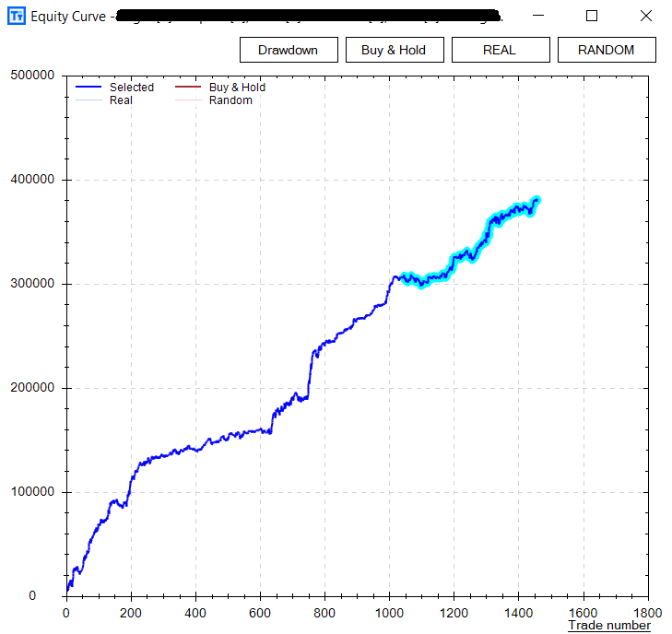Click the 'Real' legend label

click(121, 100)
